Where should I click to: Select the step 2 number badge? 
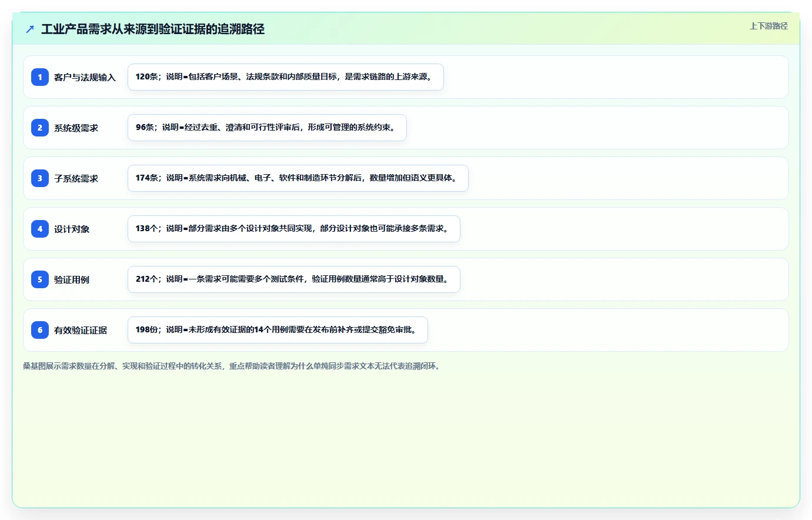click(x=40, y=128)
